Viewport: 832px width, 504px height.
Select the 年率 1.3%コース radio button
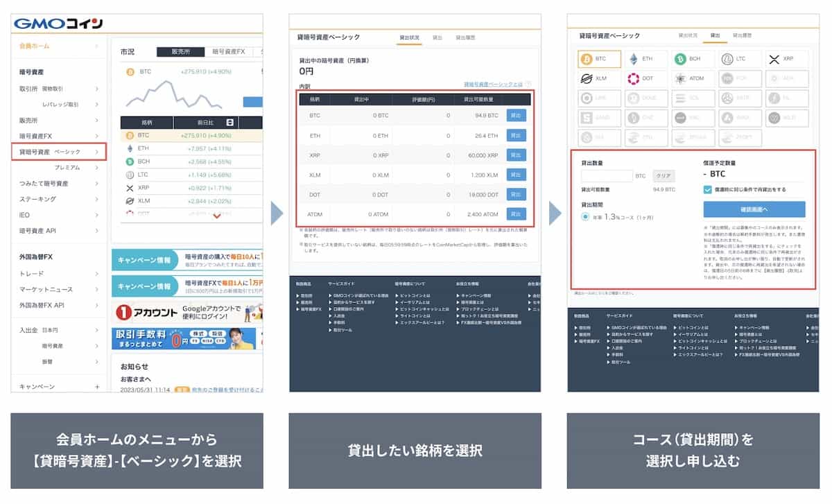tap(585, 218)
